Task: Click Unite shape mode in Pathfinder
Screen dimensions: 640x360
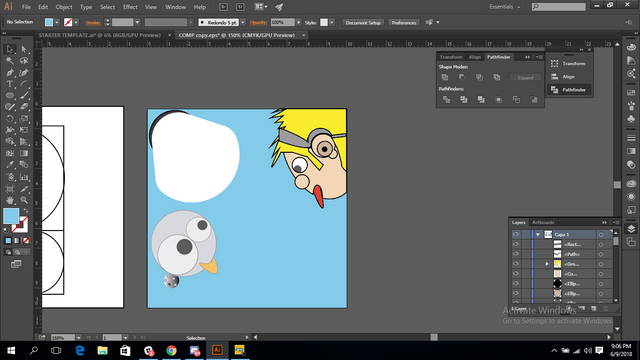Action: [445, 77]
